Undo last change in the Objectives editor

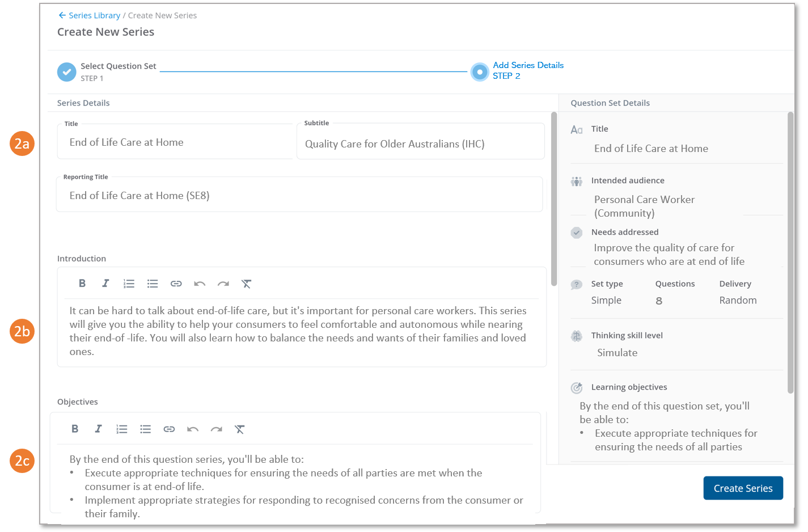[193, 429]
